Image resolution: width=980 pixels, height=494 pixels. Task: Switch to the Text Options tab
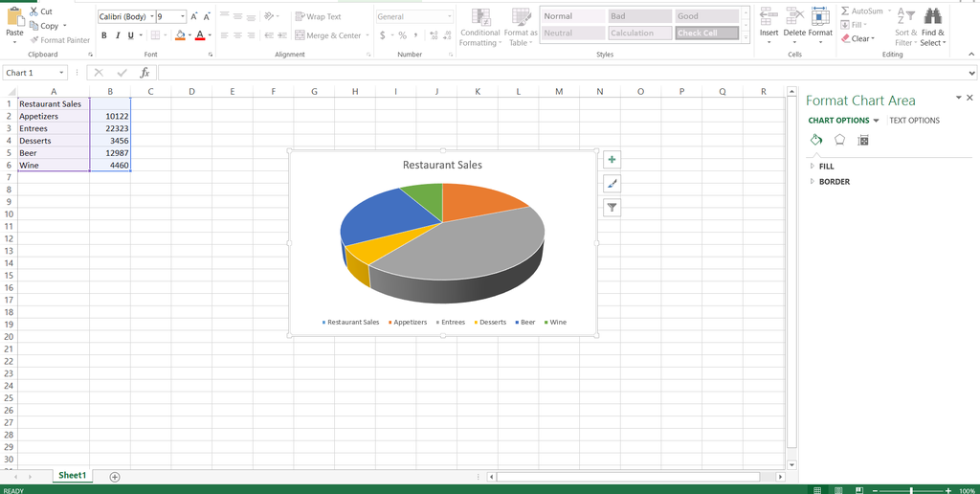pyautogui.click(x=914, y=121)
